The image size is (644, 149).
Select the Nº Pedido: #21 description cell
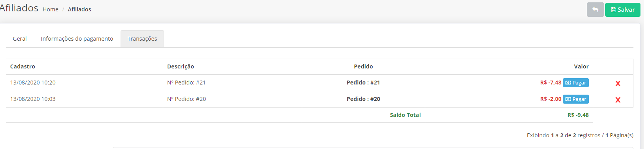pos(233,83)
